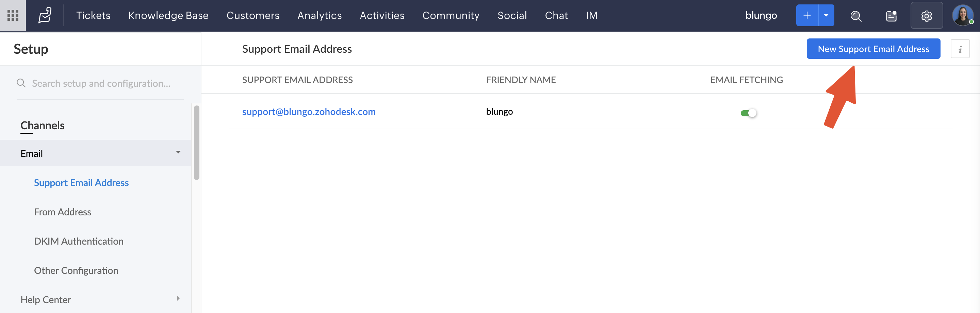Click the blue plus add button
Screen dimensions: 980x313
click(x=807, y=16)
